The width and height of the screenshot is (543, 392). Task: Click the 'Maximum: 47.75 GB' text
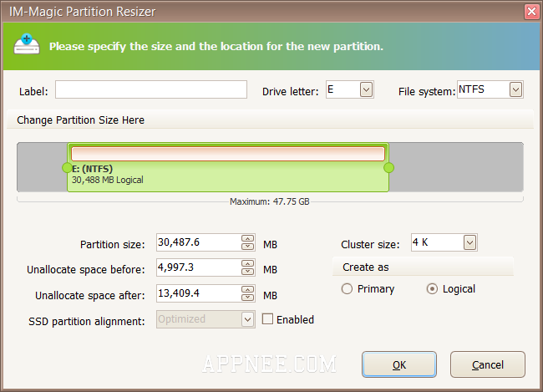click(270, 201)
